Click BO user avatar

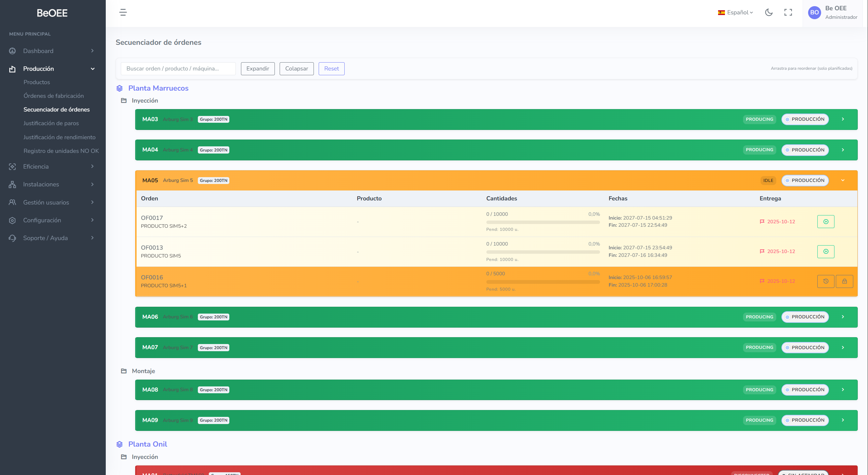coord(814,13)
